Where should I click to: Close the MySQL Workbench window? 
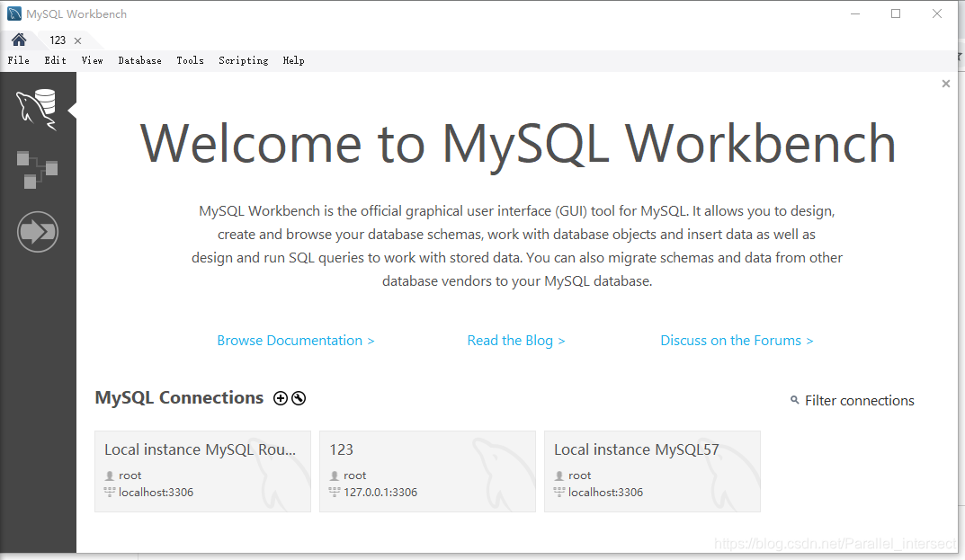coord(937,13)
